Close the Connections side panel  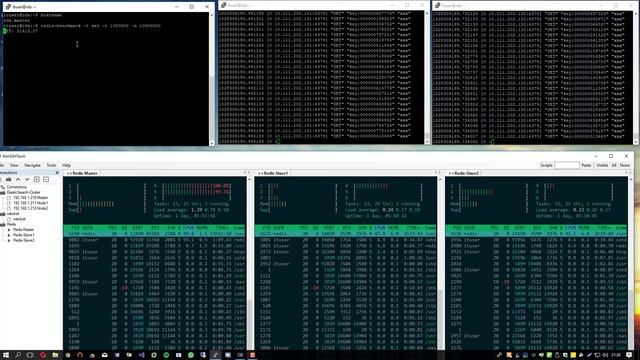[x=57, y=173]
